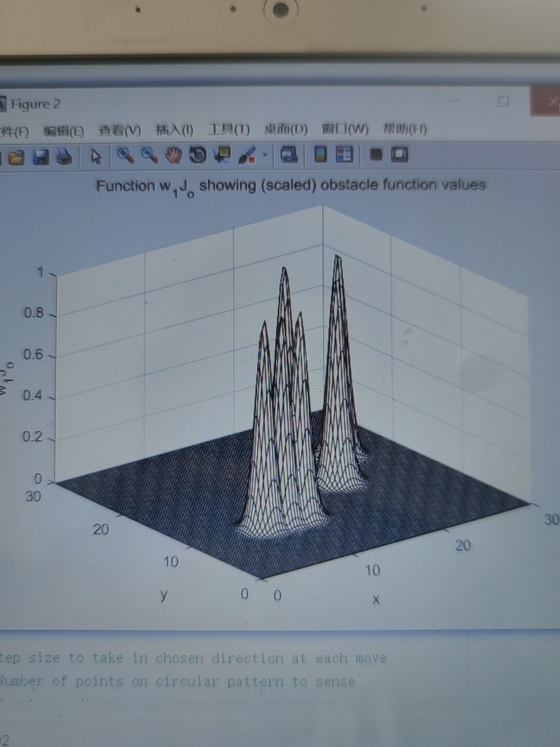This screenshot has width=560, height=747.
Task: Enable the Data Cursor tool
Action: 222,155
